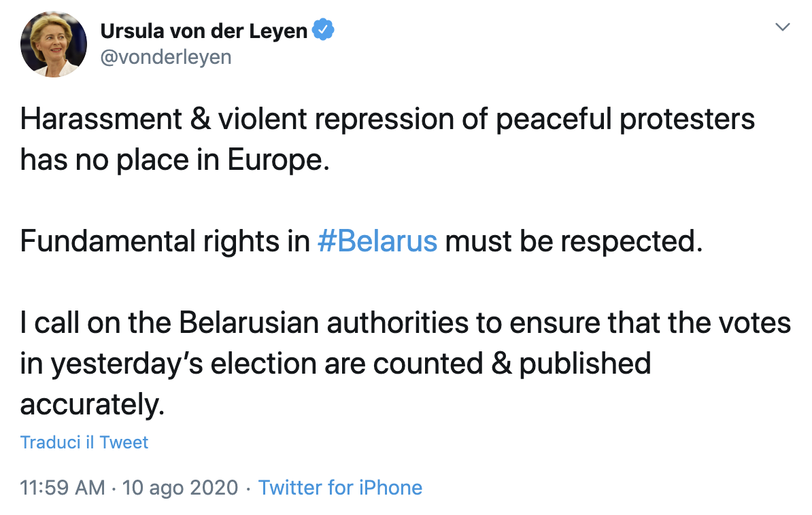Click the text "has no place in Europe."

point(175,160)
